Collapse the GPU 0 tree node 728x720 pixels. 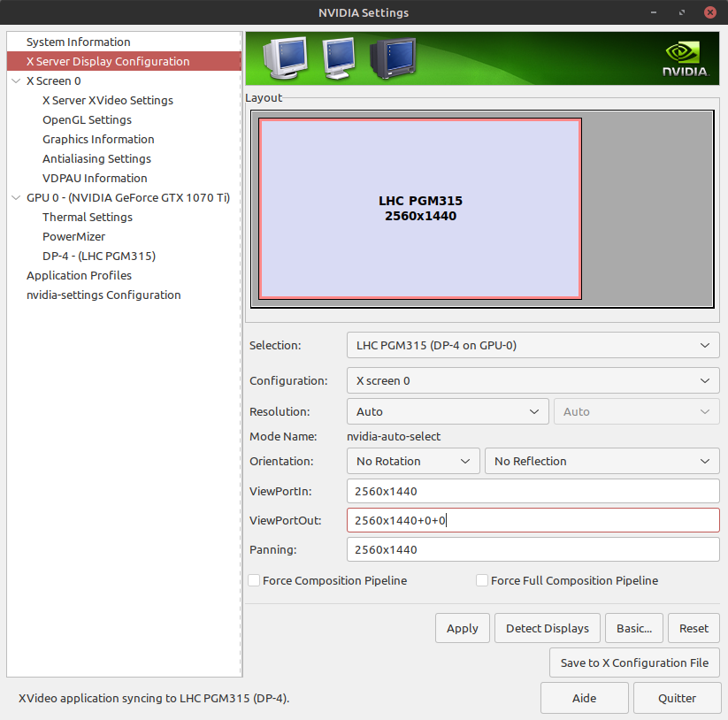[16, 198]
